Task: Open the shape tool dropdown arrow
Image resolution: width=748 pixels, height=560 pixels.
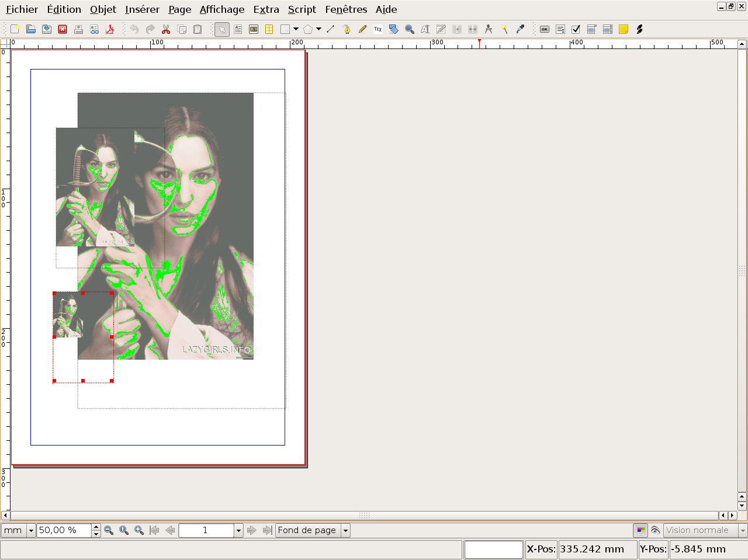Action: (296, 29)
